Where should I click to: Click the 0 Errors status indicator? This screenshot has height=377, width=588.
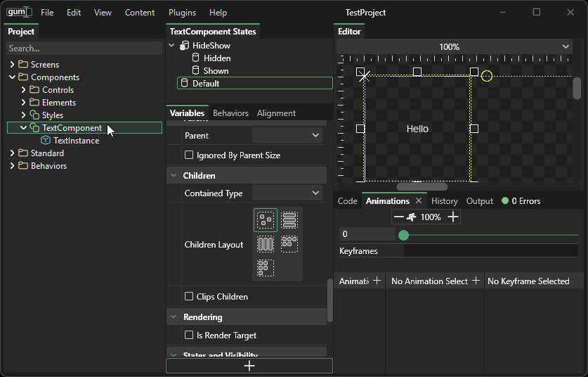521,201
